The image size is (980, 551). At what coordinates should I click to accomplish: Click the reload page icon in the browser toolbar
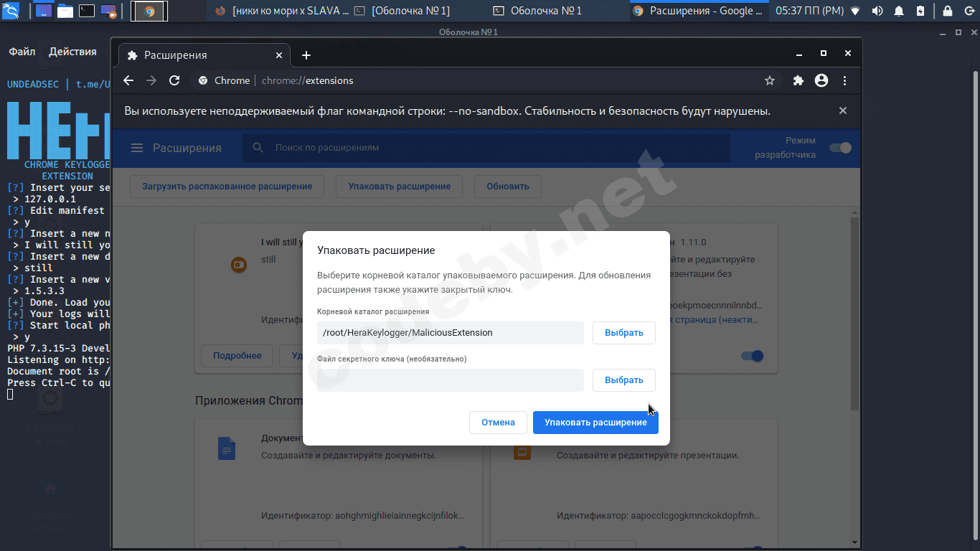174,80
